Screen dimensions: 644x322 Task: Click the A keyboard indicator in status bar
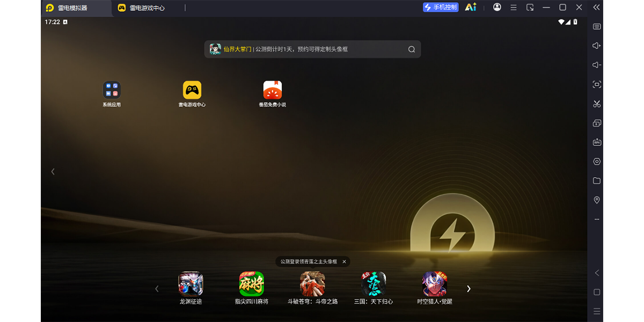coord(65,22)
